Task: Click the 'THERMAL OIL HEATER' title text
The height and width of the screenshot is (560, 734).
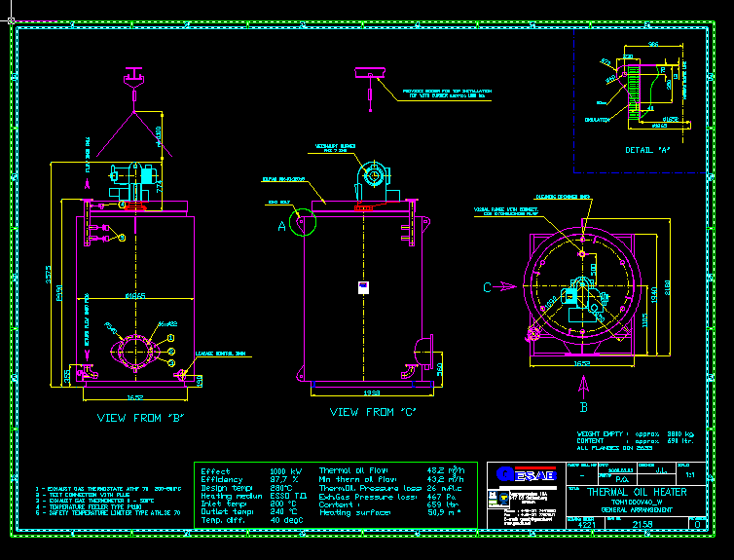Action: (637, 492)
